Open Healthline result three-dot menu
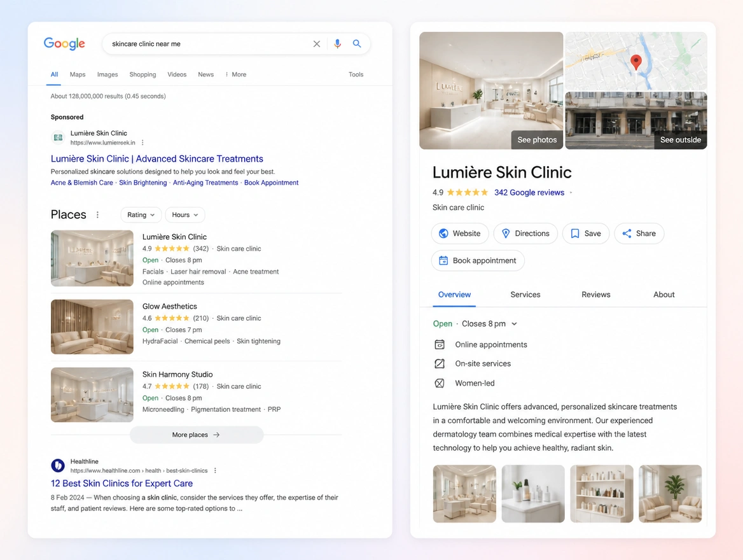The width and height of the screenshot is (743, 560). [x=215, y=470]
